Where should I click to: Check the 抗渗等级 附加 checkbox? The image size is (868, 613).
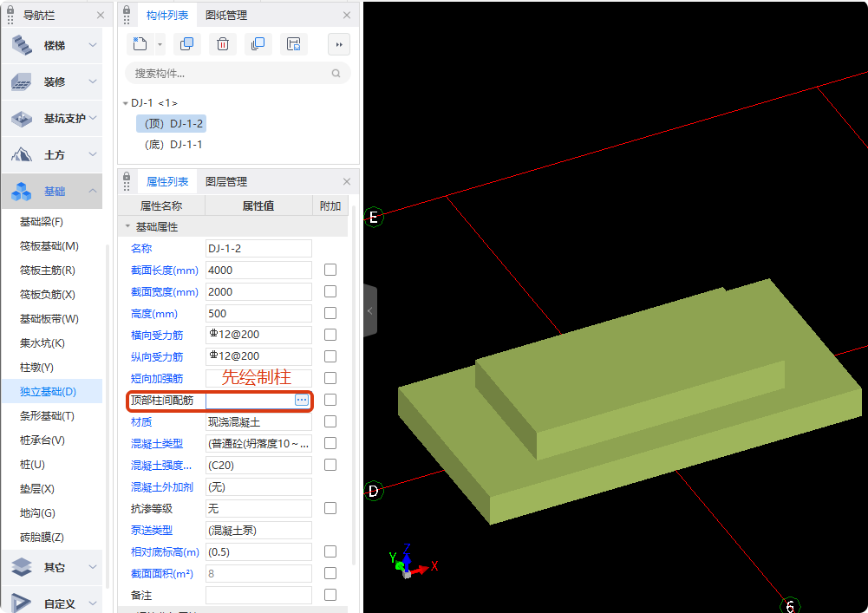click(x=330, y=508)
